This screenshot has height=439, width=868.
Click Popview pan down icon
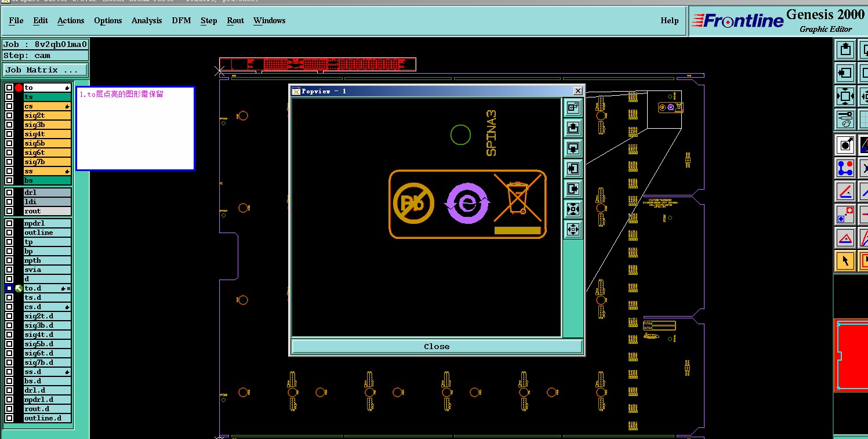click(x=573, y=148)
